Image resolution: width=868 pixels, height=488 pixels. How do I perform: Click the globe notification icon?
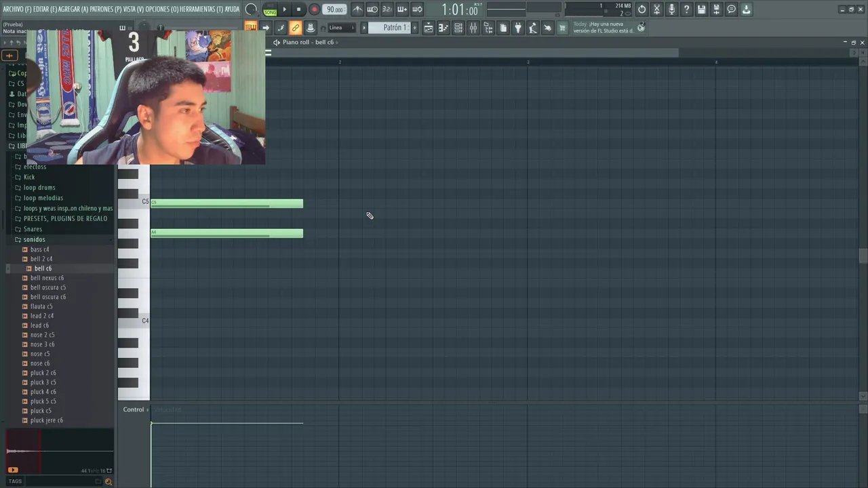642,28
